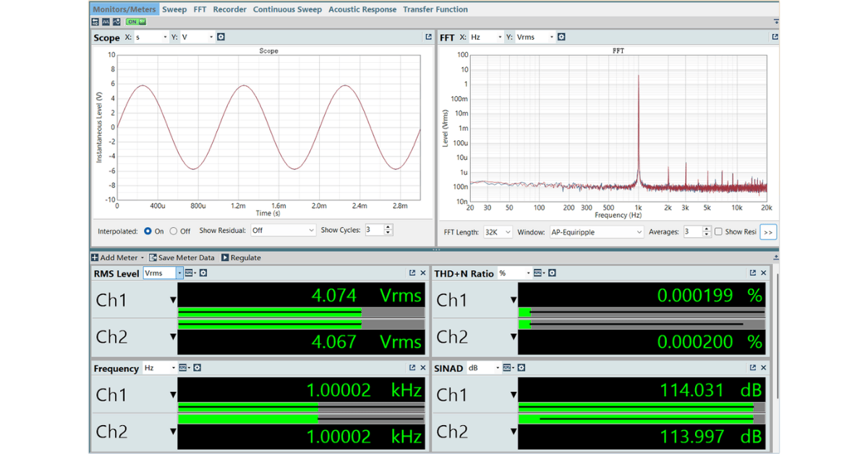
Task: Enable the Show Residual checkbox in FFT
Action: 718,232
